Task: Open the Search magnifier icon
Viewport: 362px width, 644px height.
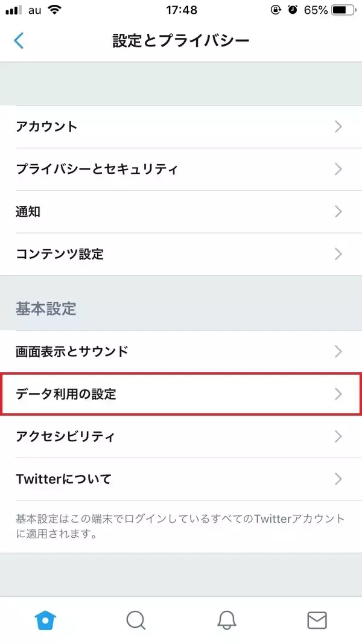Action: [136, 620]
